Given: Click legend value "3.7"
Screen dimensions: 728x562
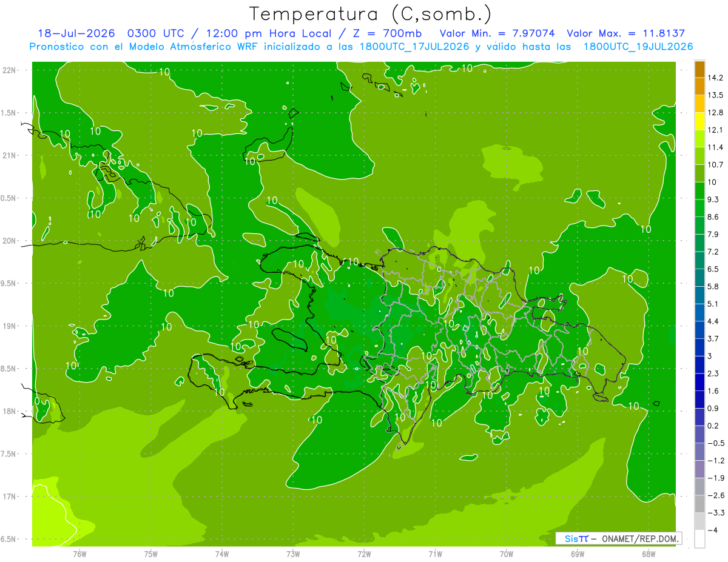Looking at the screenshot, I should [713, 338].
